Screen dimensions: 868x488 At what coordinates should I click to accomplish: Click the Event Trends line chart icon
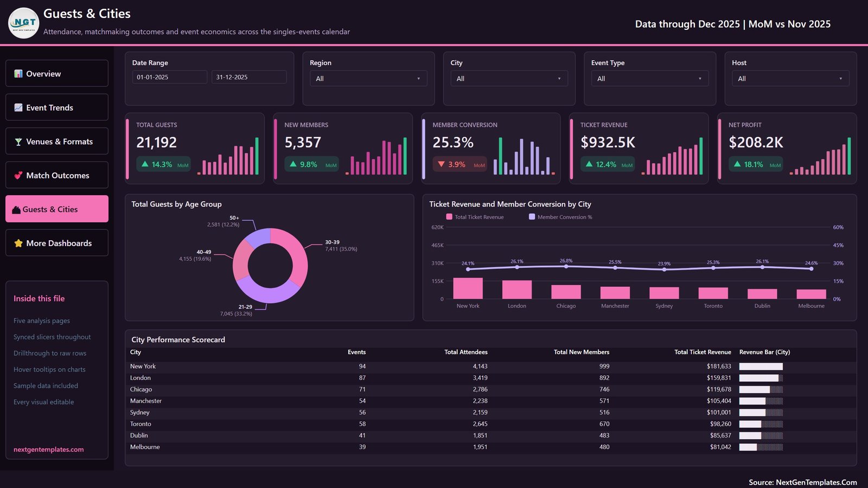pos(18,107)
